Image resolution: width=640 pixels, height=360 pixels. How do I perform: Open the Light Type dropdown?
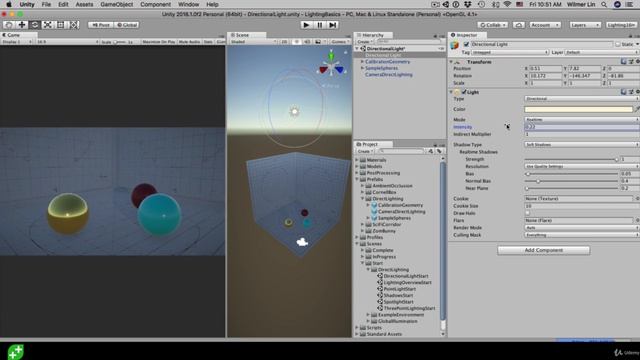coord(581,99)
